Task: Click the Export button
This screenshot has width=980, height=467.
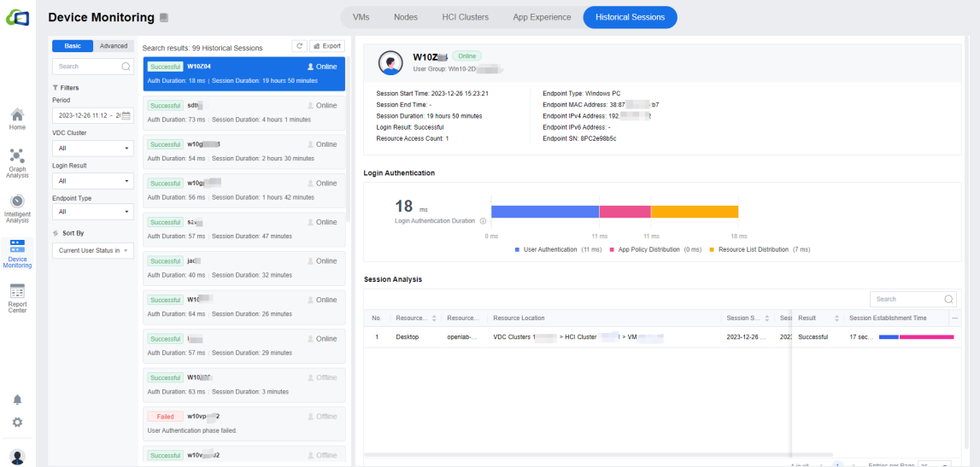Action: tap(327, 46)
